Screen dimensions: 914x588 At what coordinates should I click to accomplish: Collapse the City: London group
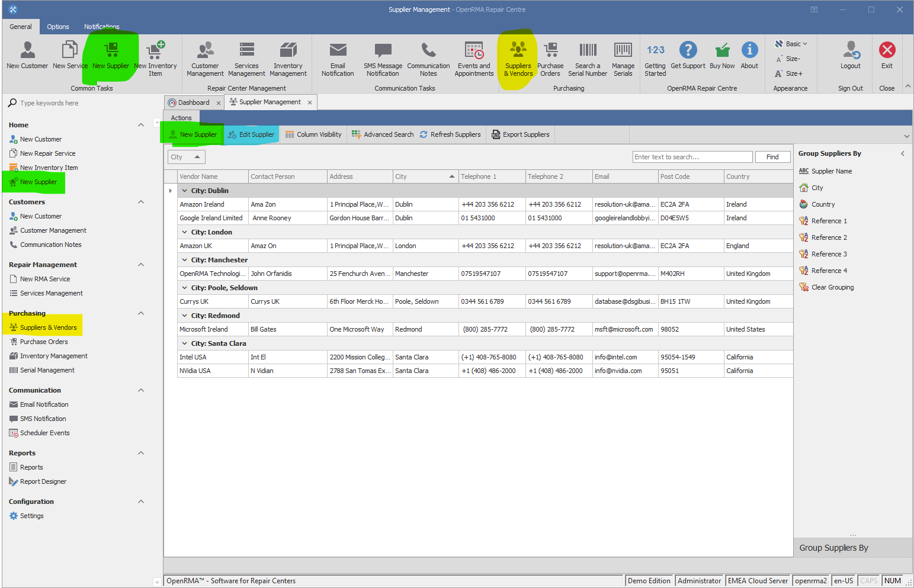click(185, 232)
